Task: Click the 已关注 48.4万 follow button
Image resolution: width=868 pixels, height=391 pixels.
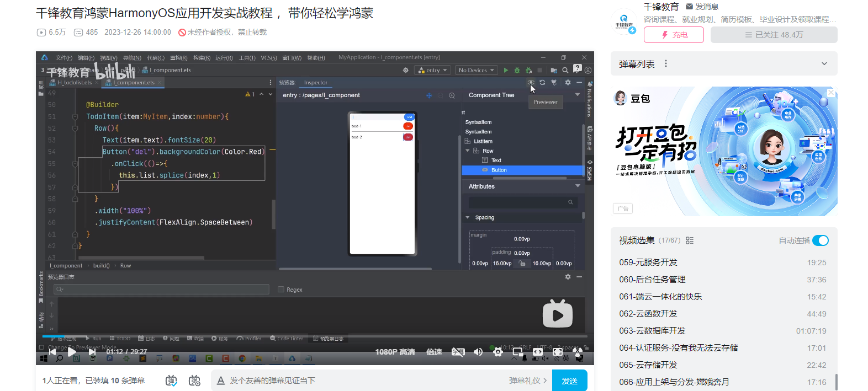Action: point(774,35)
